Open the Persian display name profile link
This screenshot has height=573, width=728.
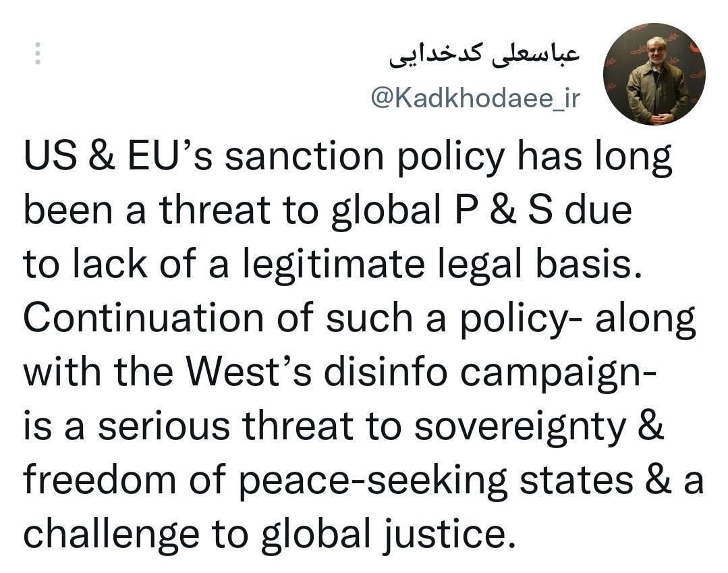pyautogui.click(x=484, y=55)
